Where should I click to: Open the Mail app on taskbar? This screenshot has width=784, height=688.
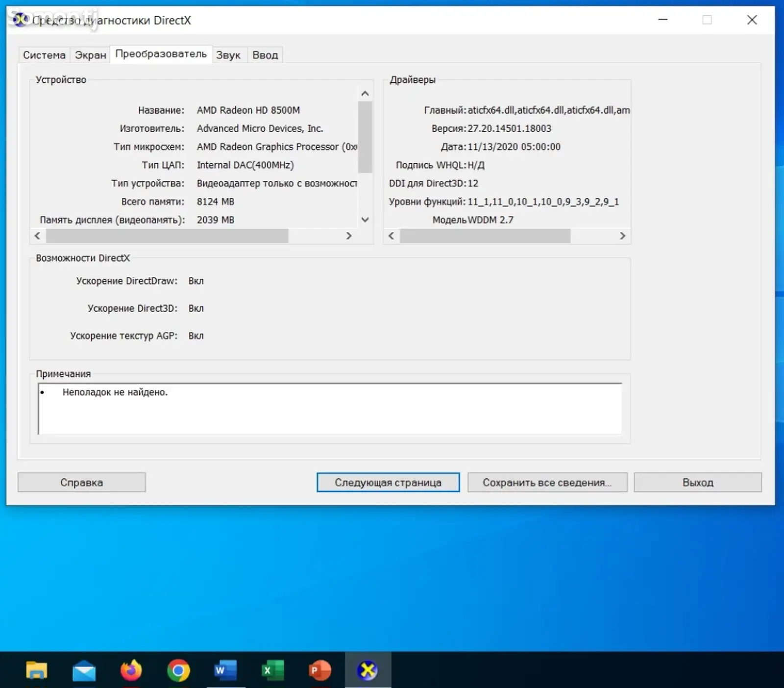[84, 670]
